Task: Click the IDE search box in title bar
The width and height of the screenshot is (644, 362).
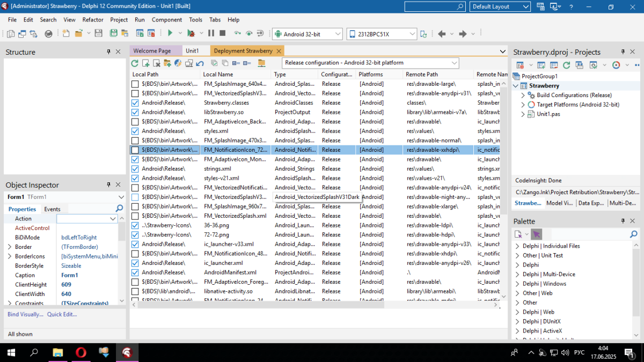Action: click(435, 6)
